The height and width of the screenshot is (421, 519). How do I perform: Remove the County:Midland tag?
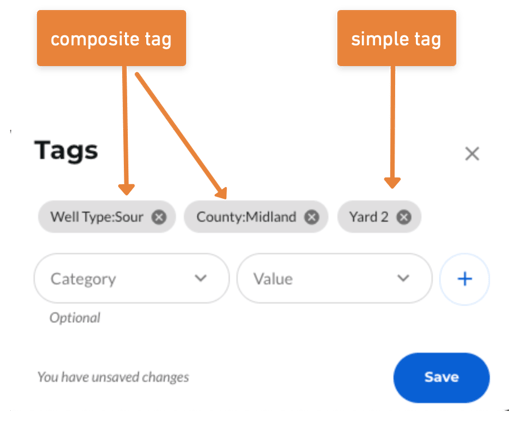pyautogui.click(x=312, y=217)
